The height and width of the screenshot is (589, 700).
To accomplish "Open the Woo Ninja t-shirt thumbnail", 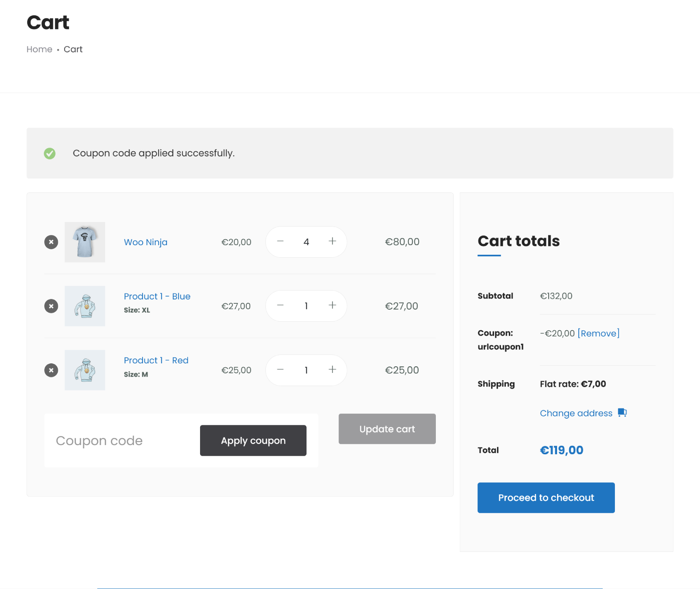I will pyautogui.click(x=85, y=242).
